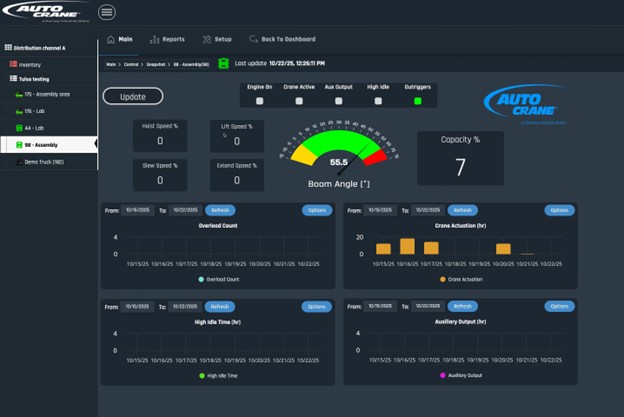624x417 pixels.
Task: Click the High Idle Time From date field
Action: point(137,306)
